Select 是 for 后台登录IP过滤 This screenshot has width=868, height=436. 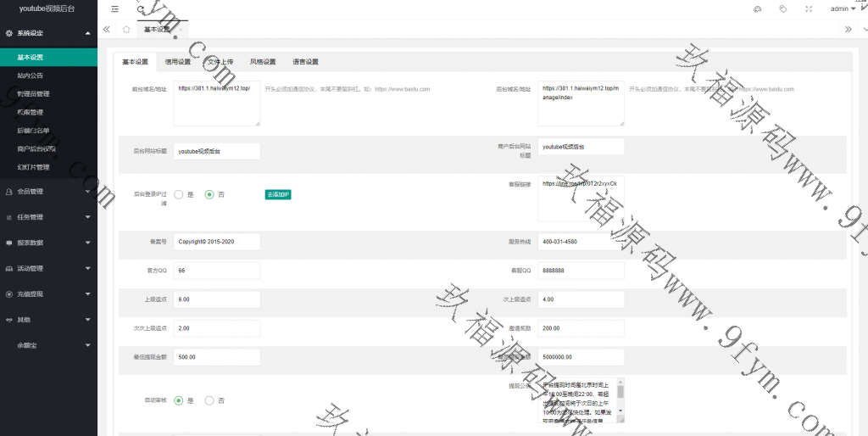point(179,194)
